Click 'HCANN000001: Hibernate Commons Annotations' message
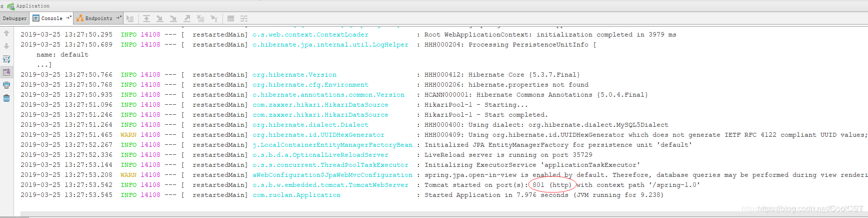Screen dimensions: 868x218 pyautogui.click(x=536, y=95)
